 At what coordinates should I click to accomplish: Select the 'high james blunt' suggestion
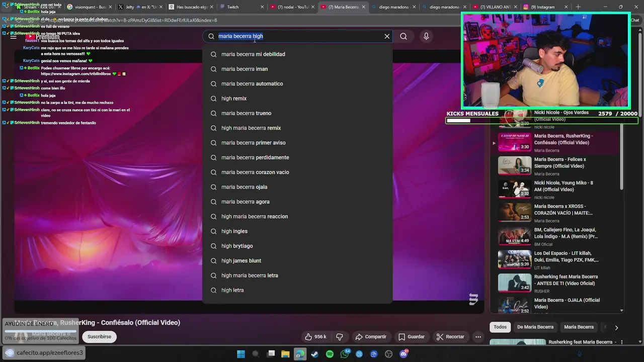click(x=297, y=260)
